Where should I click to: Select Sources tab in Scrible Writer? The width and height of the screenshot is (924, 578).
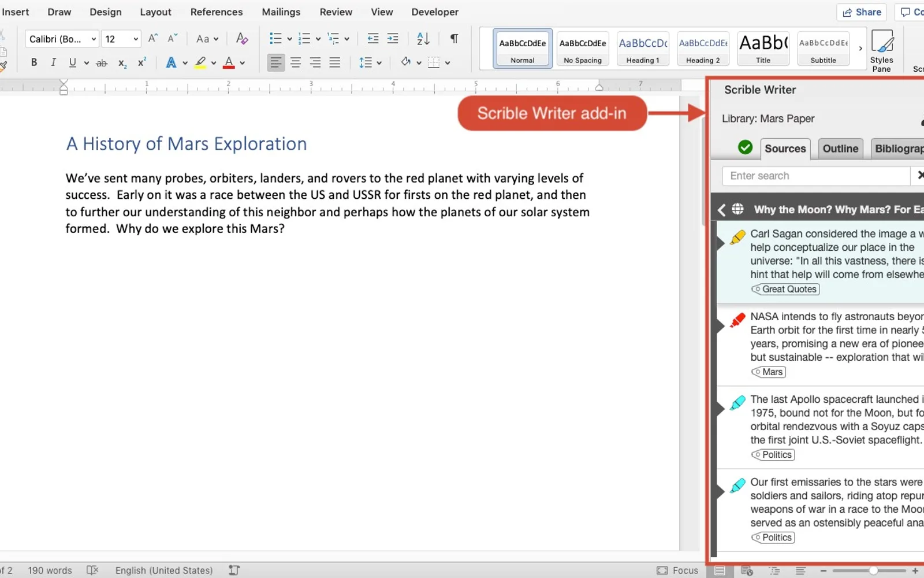pyautogui.click(x=785, y=149)
